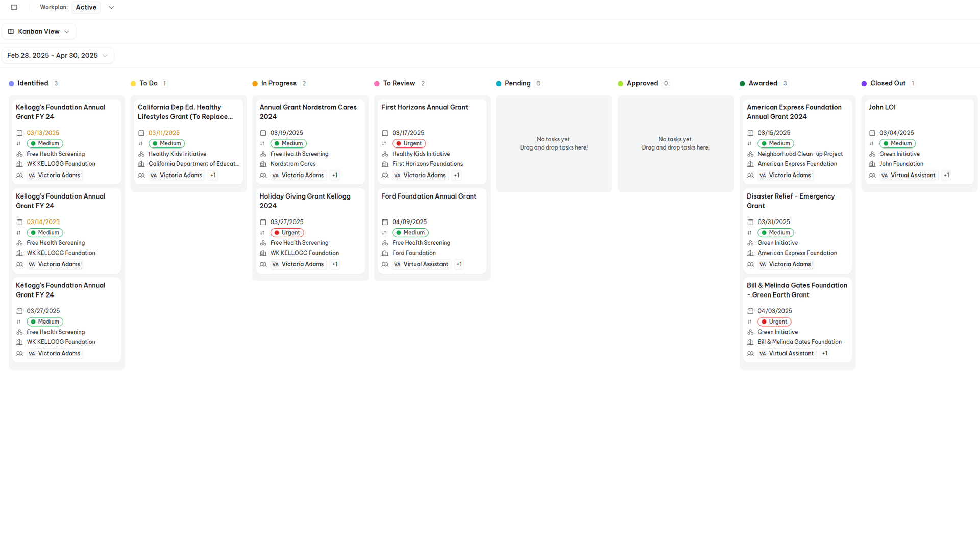Open Kellogg's card dated 03/13/2025

point(67,141)
